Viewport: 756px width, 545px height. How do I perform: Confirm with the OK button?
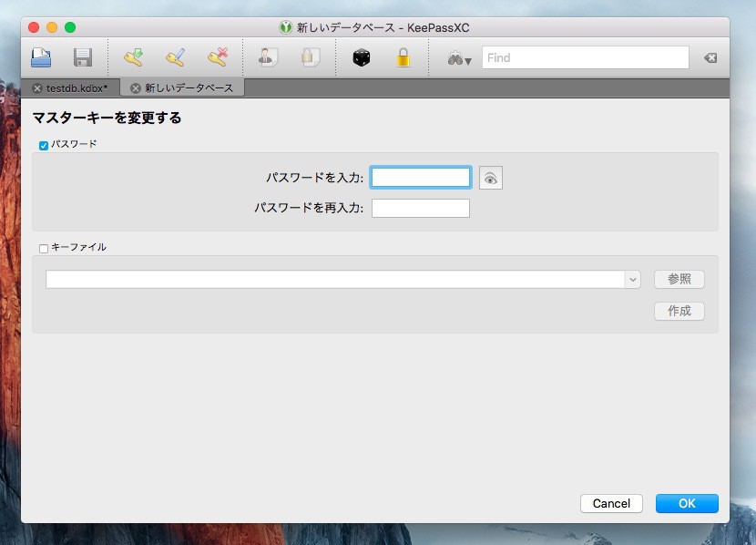click(687, 503)
